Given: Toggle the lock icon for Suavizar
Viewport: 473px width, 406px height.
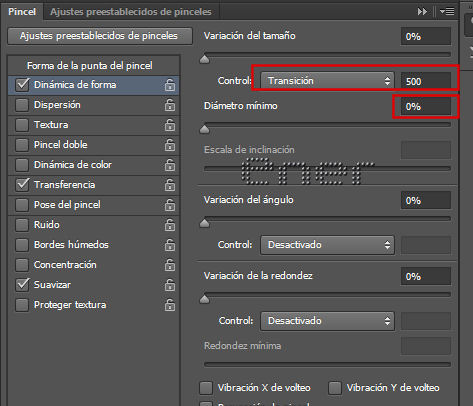Looking at the screenshot, I should click(170, 285).
